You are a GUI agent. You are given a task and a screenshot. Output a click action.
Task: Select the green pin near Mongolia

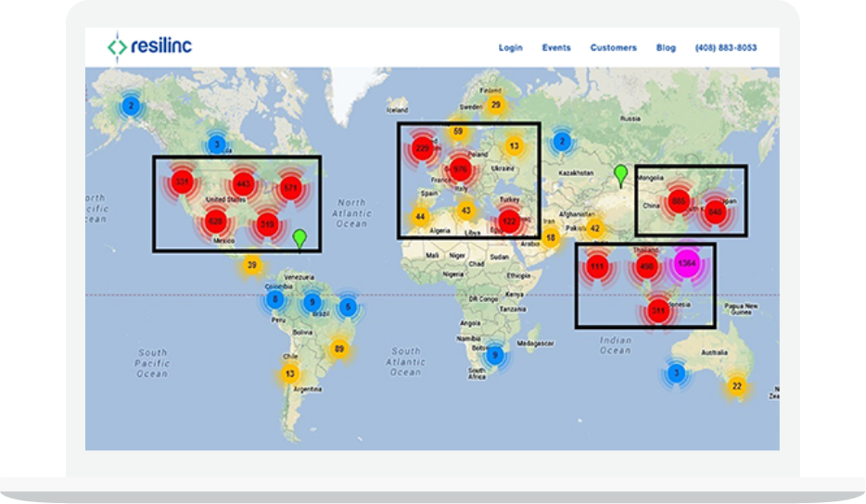point(620,173)
